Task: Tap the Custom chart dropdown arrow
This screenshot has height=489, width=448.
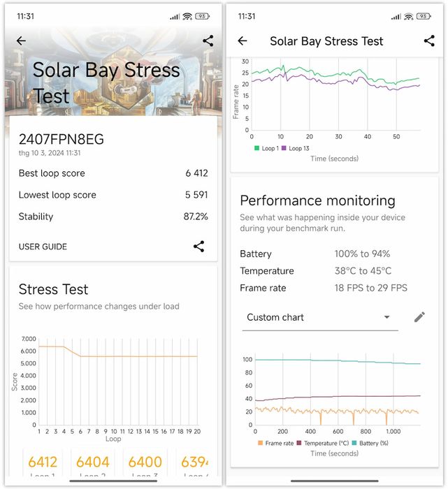Action: [387, 317]
